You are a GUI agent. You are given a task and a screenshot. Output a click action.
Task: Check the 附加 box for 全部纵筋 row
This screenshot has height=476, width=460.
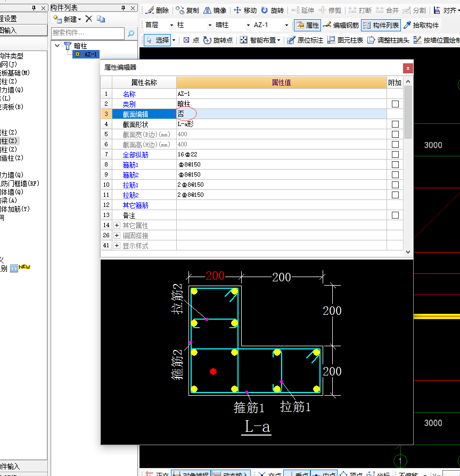pos(395,155)
